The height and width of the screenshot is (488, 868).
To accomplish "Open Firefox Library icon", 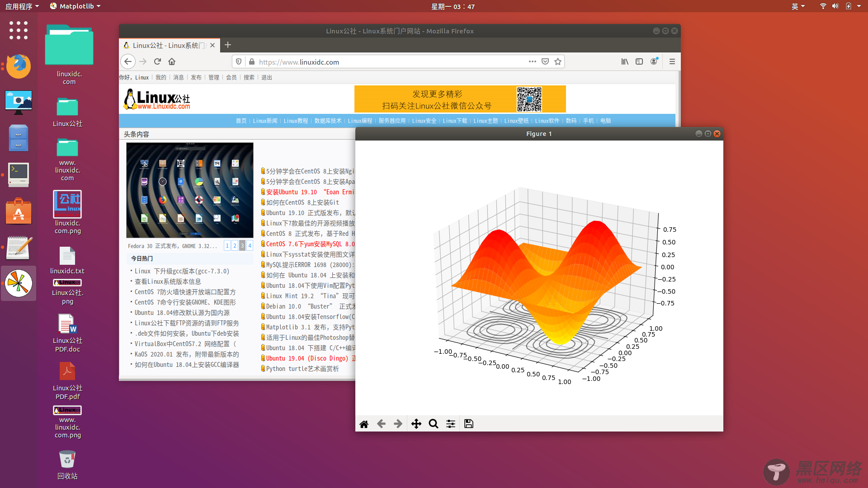I will [625, 61].
